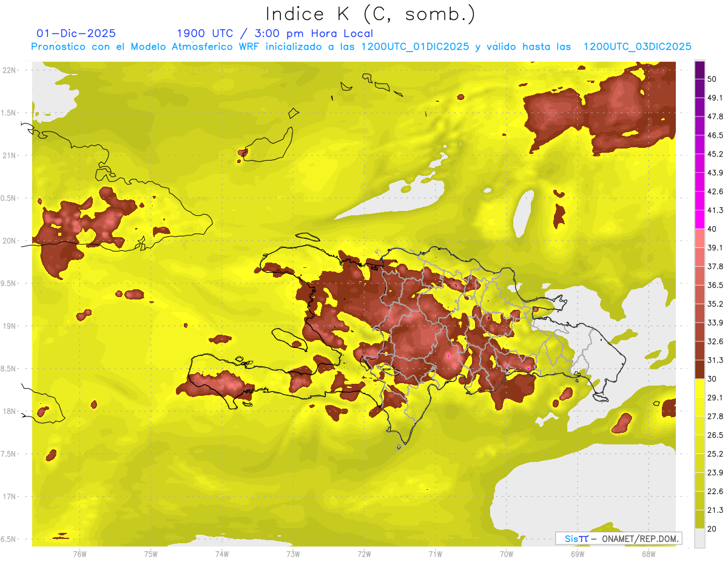This screenshot has width=728, height=562.
Task: Click the '71W' longitude axis label
Action: pyautogui.click(x=435, y=554)
